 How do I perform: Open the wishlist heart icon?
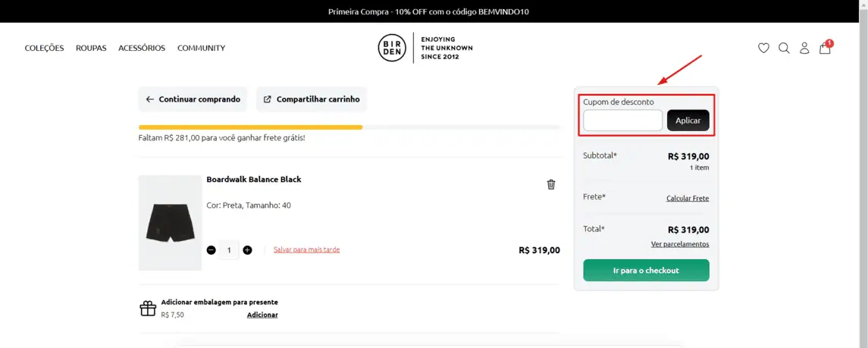(763, 48)
